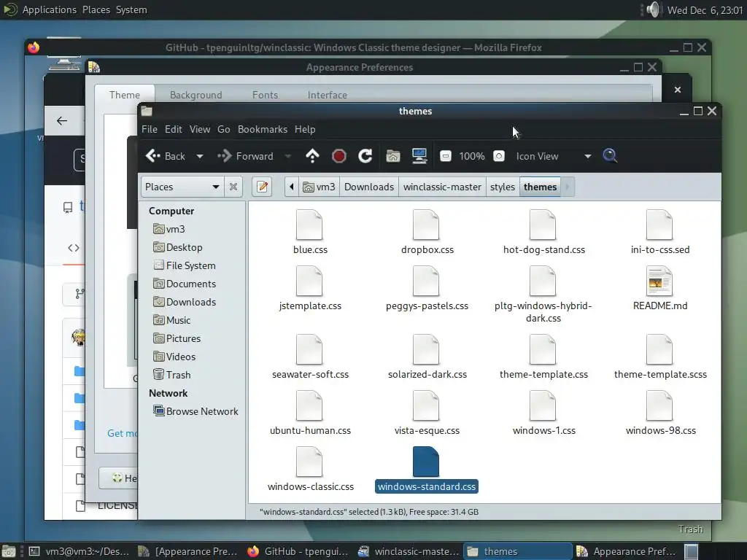The width and height of the screenshot is (747, 560).
Task: Go to winclassic-master in the path bar
Action: [x=442, y=187]
